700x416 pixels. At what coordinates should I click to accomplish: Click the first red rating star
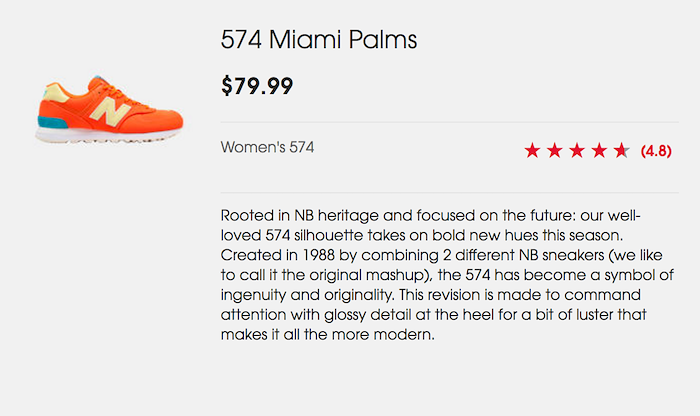(532, 151)
